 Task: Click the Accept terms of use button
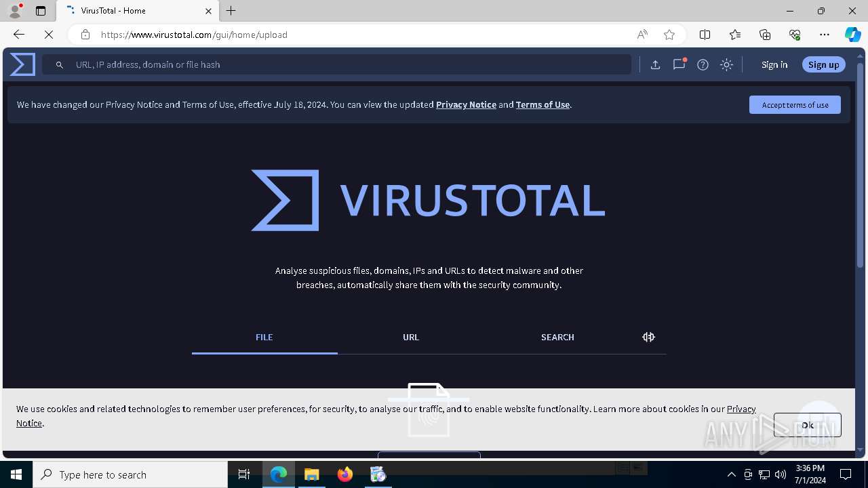(x=795, y=104)
